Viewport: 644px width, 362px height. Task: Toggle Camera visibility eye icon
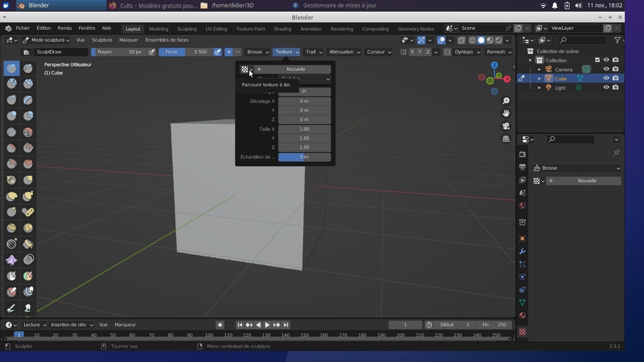[x=606, y=69]
